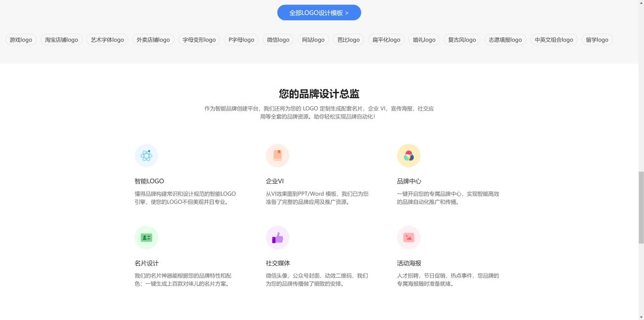644x320 pixels.
Task: Click the 活动海报 heading
Action: pyautogui.click(x=409, y=263)
